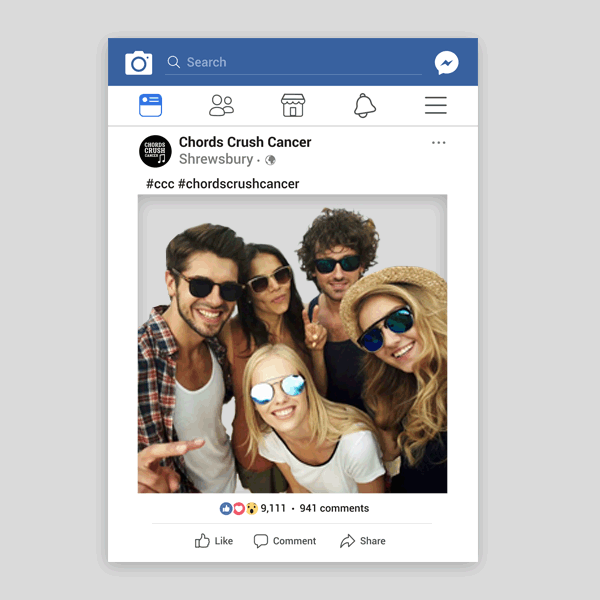600x600 pixels.
Task: Open the Friends tab icon
Action: 221,105
